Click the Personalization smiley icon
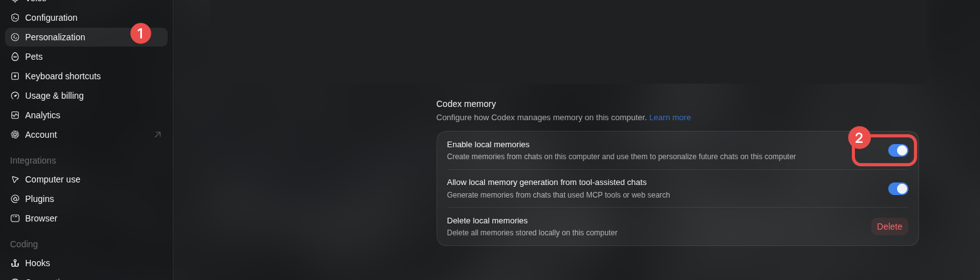 15,37
